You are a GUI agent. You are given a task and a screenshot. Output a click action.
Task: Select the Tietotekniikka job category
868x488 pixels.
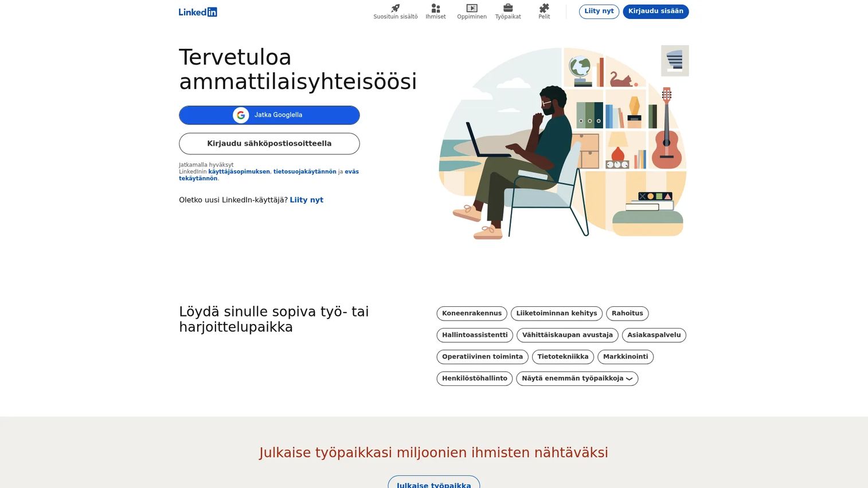pos(563,357)
